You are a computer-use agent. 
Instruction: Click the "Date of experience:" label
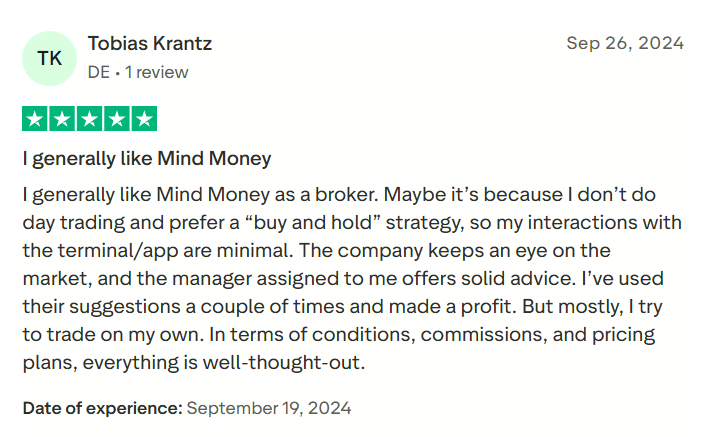102,408
